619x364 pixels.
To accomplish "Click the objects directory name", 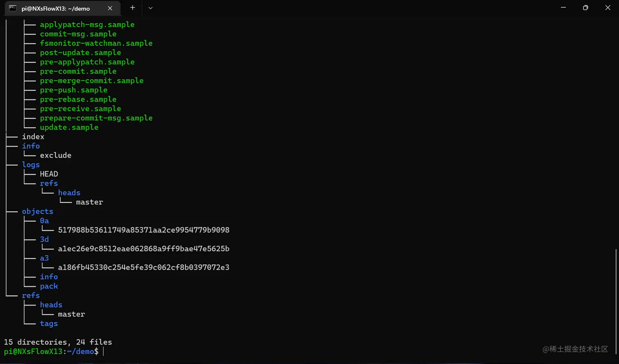I will coord(38,211).
